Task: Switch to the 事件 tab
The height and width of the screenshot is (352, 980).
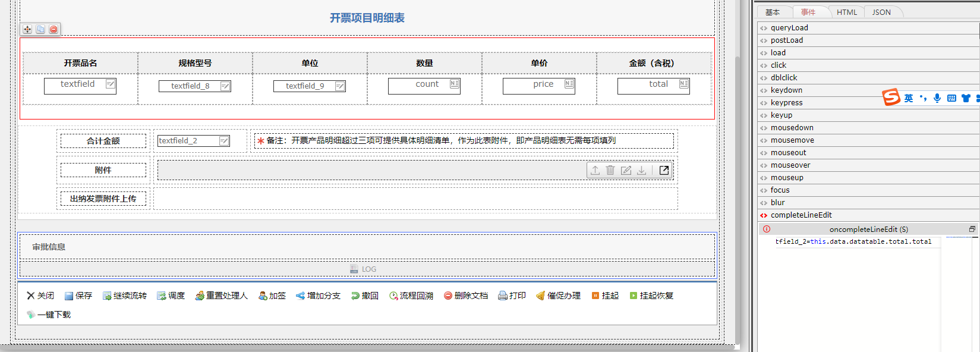Action: click(x=808, y=12)
